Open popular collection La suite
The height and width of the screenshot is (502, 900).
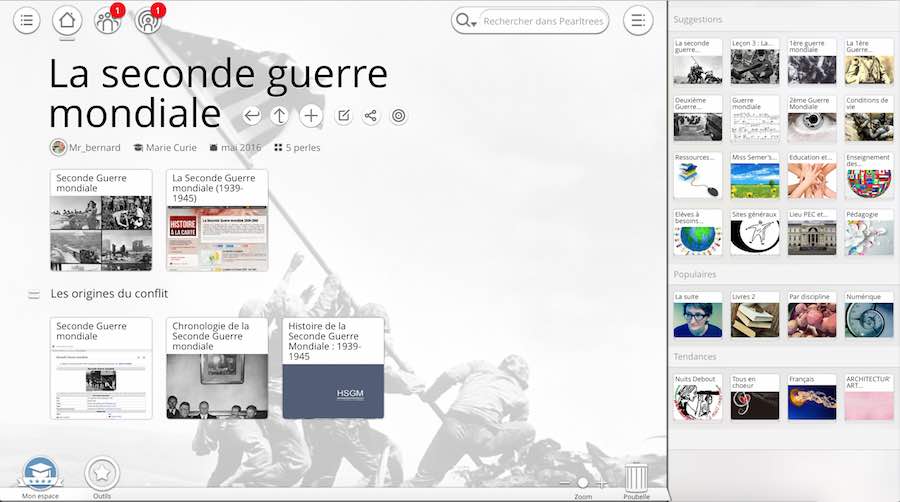coord(697,314)
